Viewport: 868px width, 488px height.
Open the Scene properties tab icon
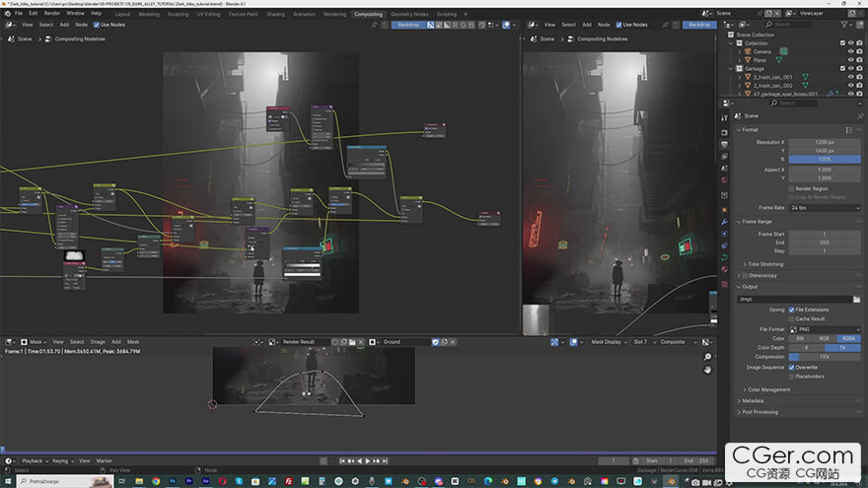[725, 169]
